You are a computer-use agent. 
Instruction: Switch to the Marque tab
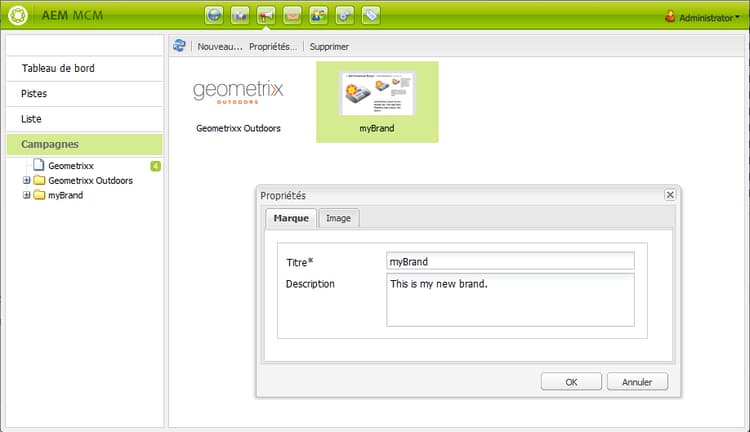tap(291, 218)
